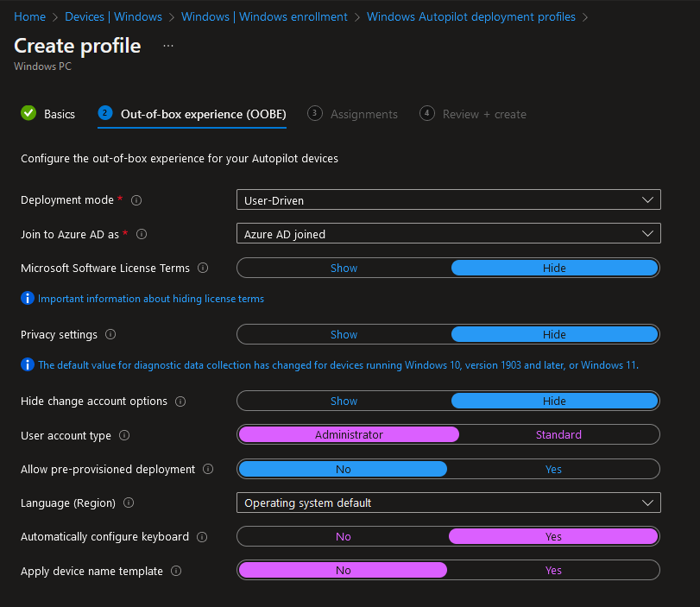Open the Join to Azure AD as dropdown
The height and width of the screenshot is (607, 700).
(x=448, y=233)
